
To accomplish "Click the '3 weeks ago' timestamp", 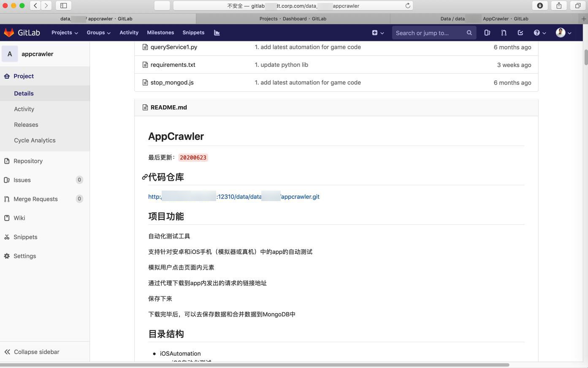I will tap(514, 65).
